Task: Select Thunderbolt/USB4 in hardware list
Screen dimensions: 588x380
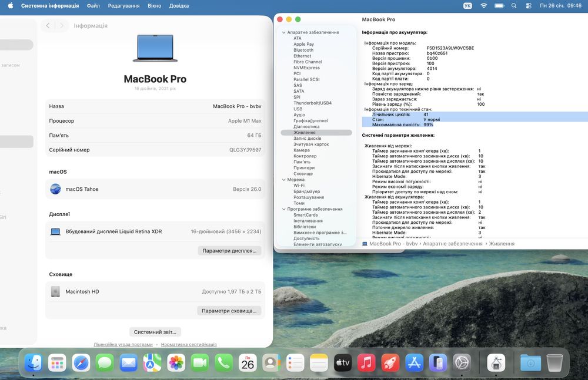Action: (312, 103)
